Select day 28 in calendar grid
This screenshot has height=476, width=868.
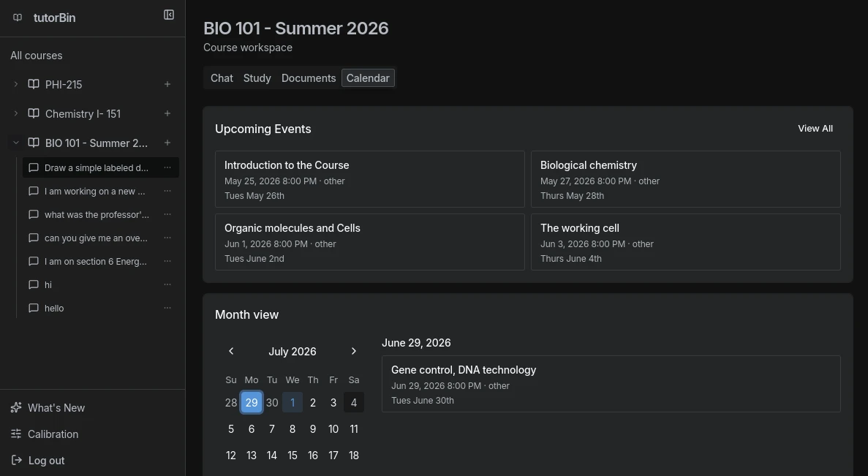[x=231, y=402]
